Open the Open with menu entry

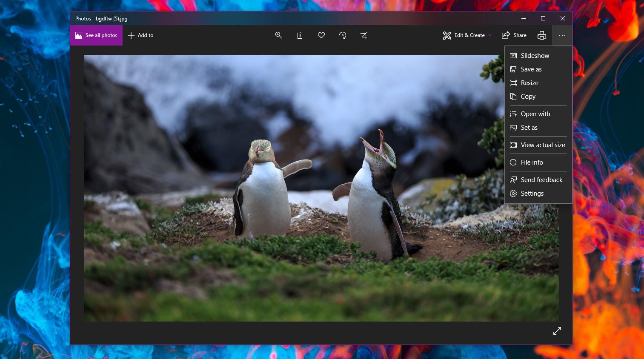click(538, 114)
